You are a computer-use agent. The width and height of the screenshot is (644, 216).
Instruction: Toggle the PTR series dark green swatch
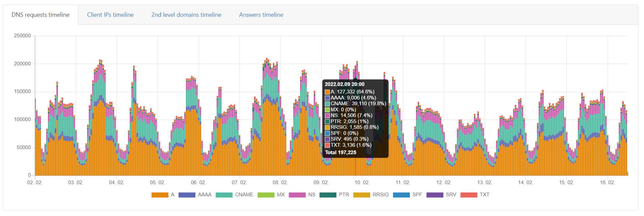click(328, 195)
